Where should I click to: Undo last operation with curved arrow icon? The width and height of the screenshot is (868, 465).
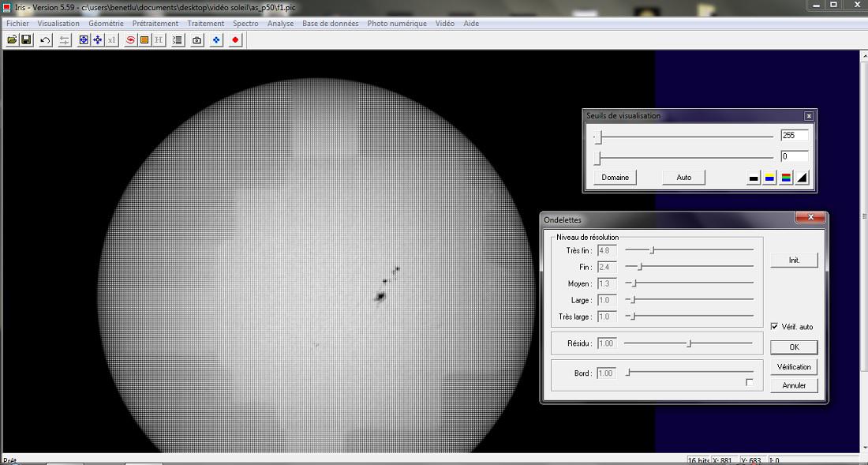(x=46, y=39)
